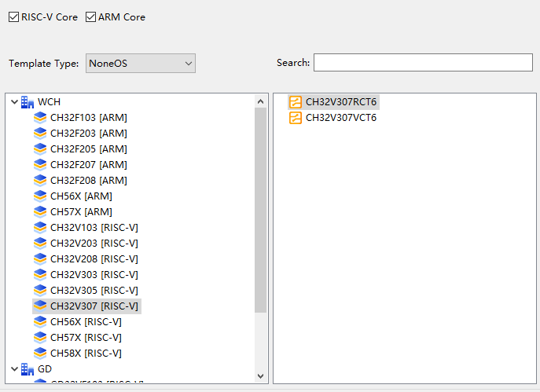The image size is (540, 392).
Task: Click the CH32F208 [ARM] series icon
Action: (40, 181)
